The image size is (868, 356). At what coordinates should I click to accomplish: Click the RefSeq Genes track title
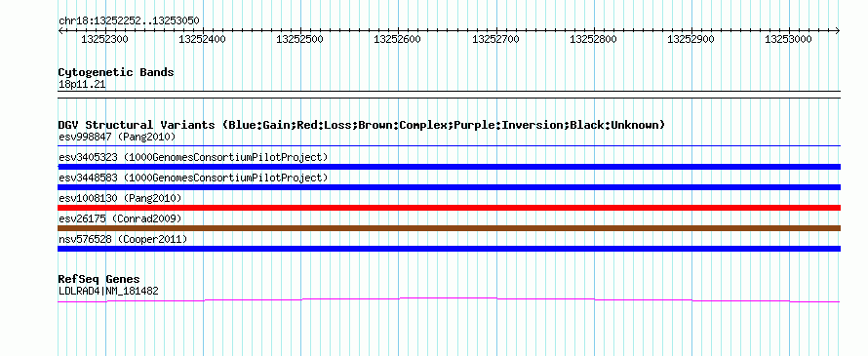(99, 279)
